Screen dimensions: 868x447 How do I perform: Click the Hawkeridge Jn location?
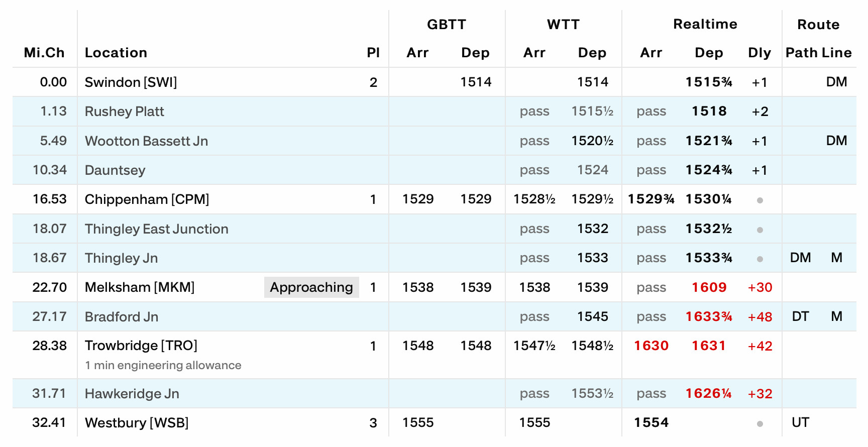click(132, 394)
